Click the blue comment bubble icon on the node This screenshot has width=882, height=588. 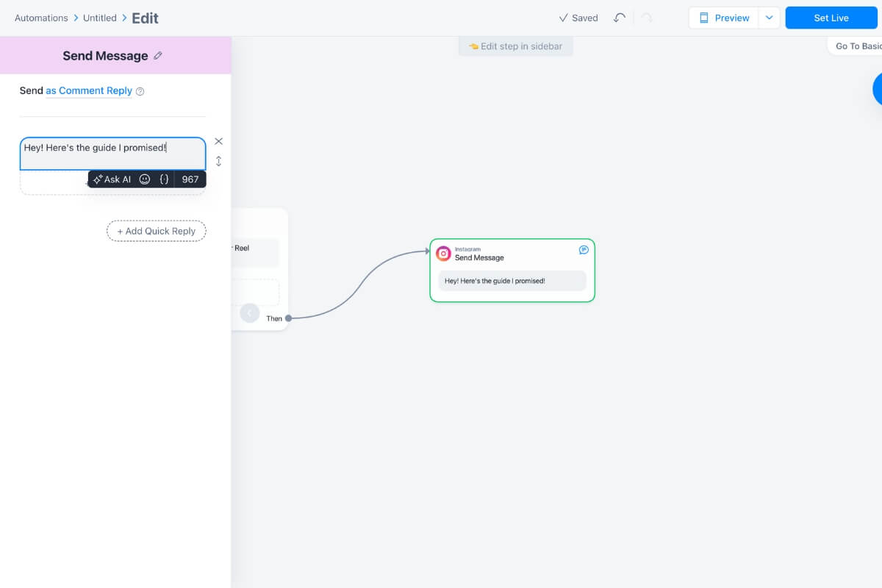584,249
